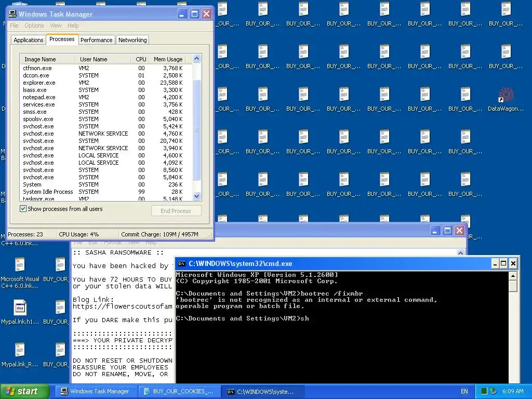Sort processes by User Name column header
Viewport: 532px width, 399px height.
pos(103,59)
